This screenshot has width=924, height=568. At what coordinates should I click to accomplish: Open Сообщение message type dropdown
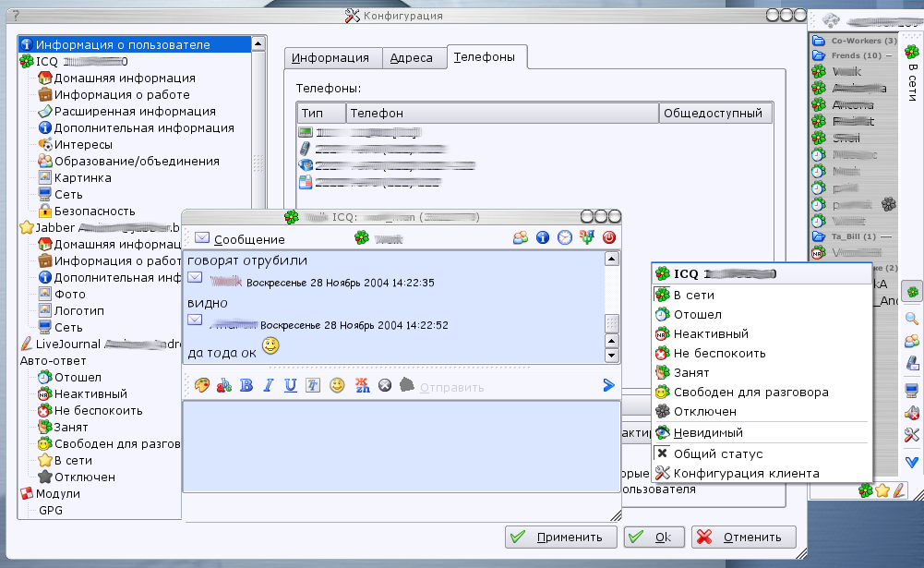point(240,239)
